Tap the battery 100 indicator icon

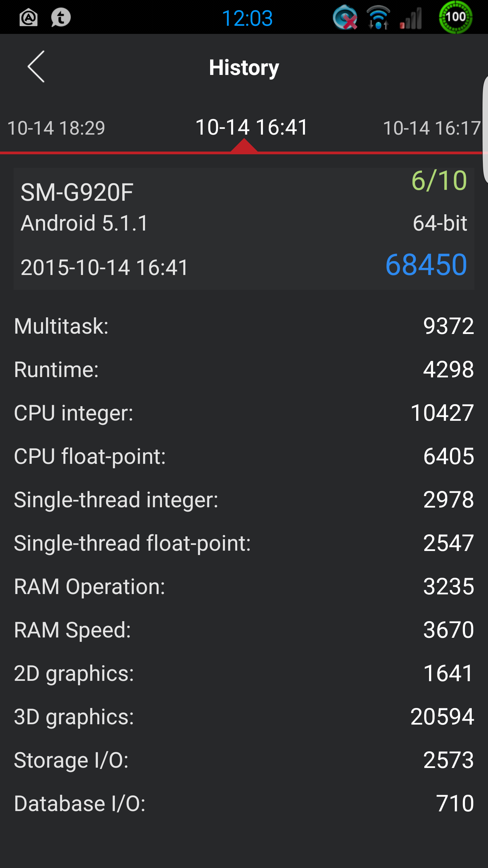click(x=455, y=17)
